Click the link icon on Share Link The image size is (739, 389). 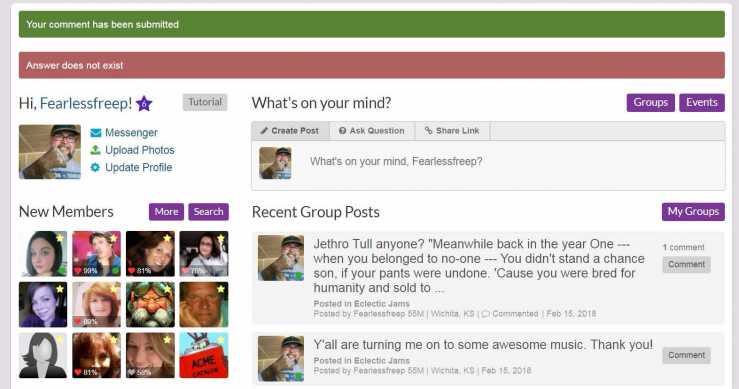pos(428,131)
